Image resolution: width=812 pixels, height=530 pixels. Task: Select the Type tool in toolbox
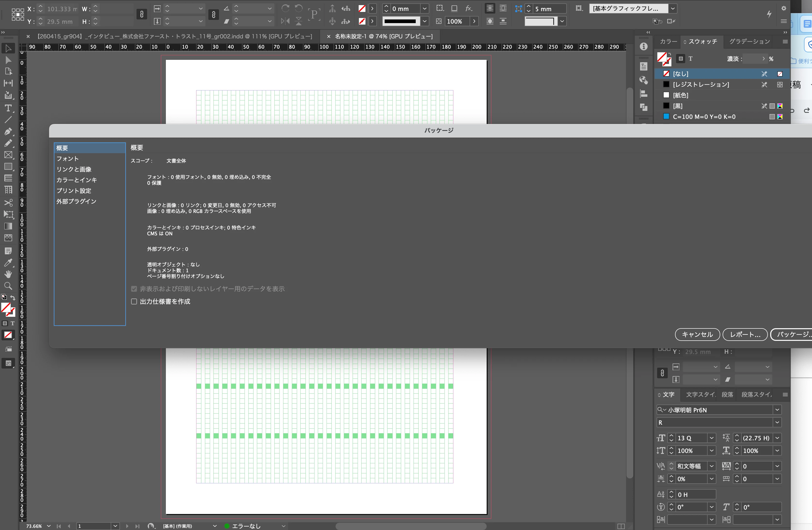click(8, 108)
